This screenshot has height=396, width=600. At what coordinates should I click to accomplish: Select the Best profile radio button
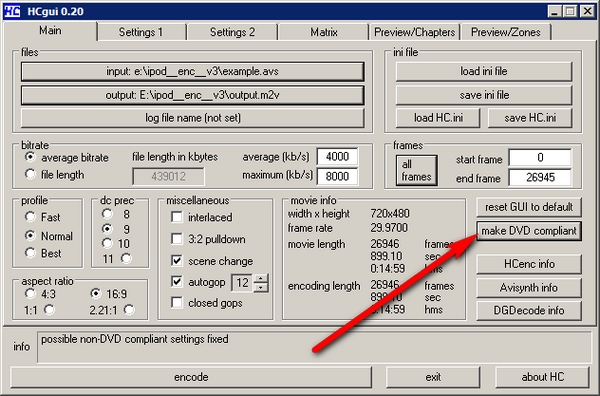tap(30, 253)
